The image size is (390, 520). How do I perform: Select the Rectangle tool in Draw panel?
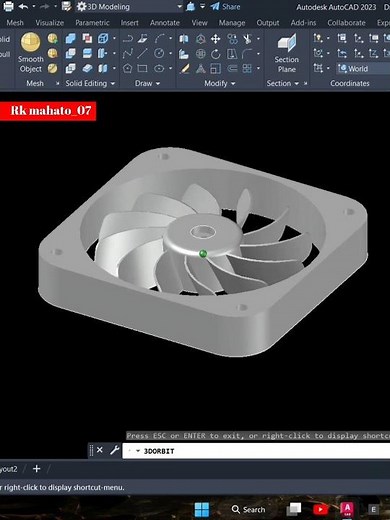[143, 68]
